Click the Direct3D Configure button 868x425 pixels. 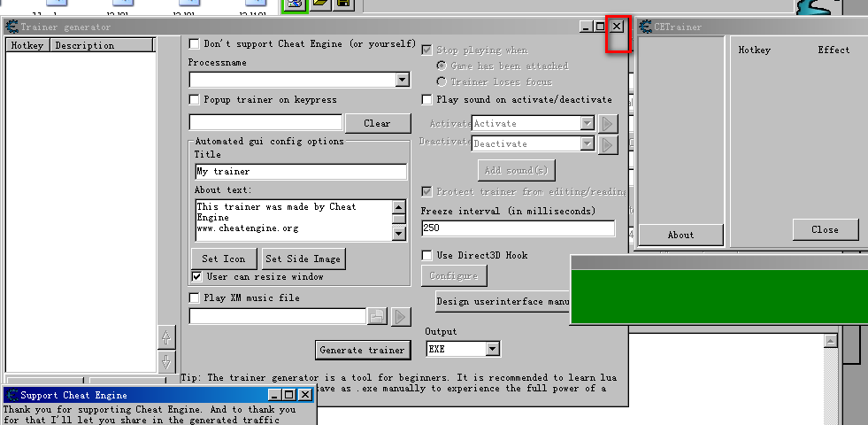point(453,275)
